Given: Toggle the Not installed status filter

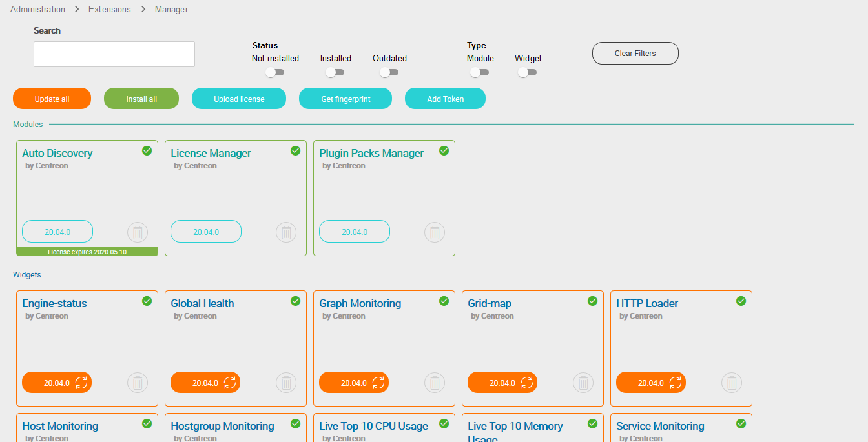Looking at the screenshot, I should 275,72.
